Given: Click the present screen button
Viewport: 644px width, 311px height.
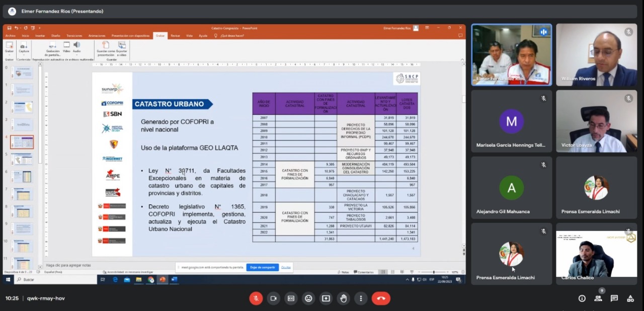Looking at the screenshot, I should point(326,298).
